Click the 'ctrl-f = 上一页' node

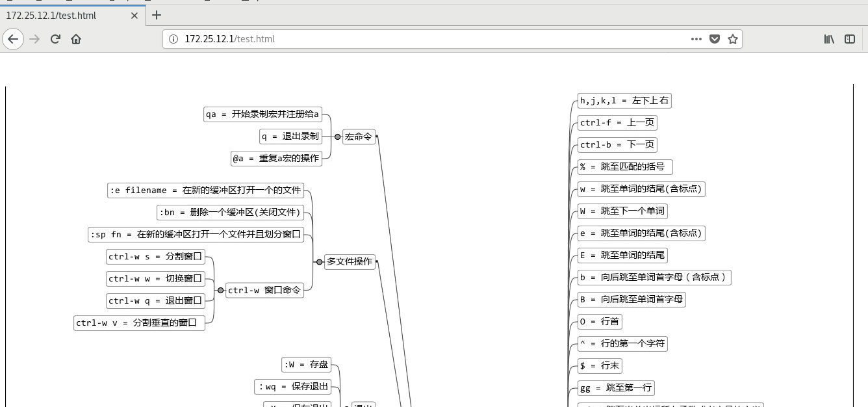617,123
